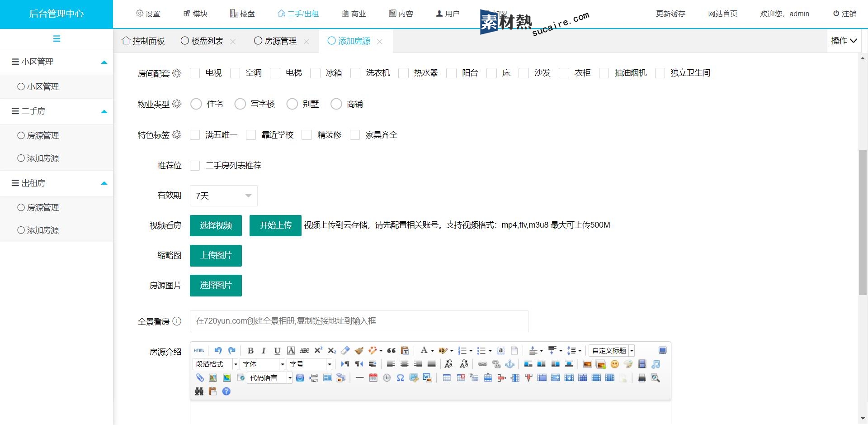The width and height of the screenshot is (868, 425).
Task: Open the 代码语言 dropdown
Action: pos(270,378)
